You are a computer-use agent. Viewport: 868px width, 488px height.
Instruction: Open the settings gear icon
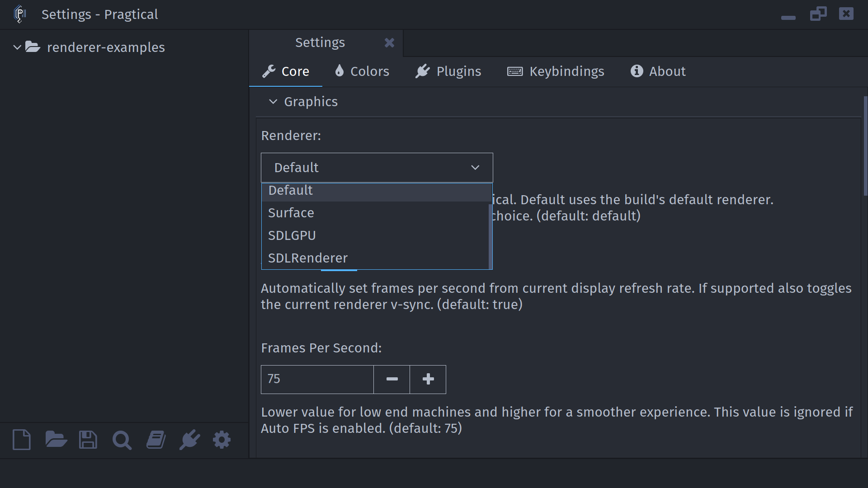point(222,440)
